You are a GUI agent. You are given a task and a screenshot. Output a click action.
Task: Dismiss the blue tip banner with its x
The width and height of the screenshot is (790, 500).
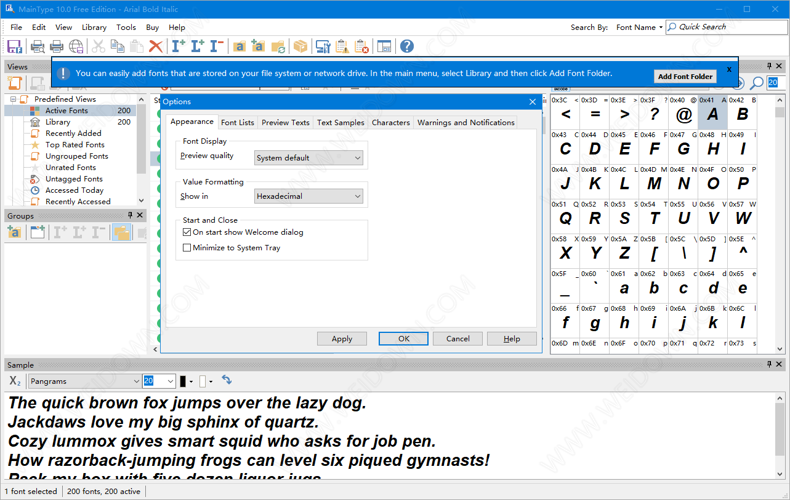[x=729, y=69]
